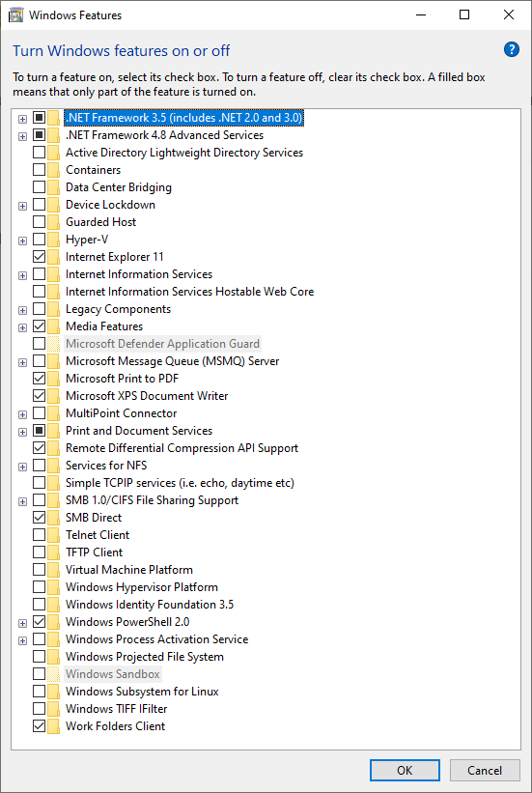
Task: Turn off Work Folders Client checkbox
Action: coord(39,726)
